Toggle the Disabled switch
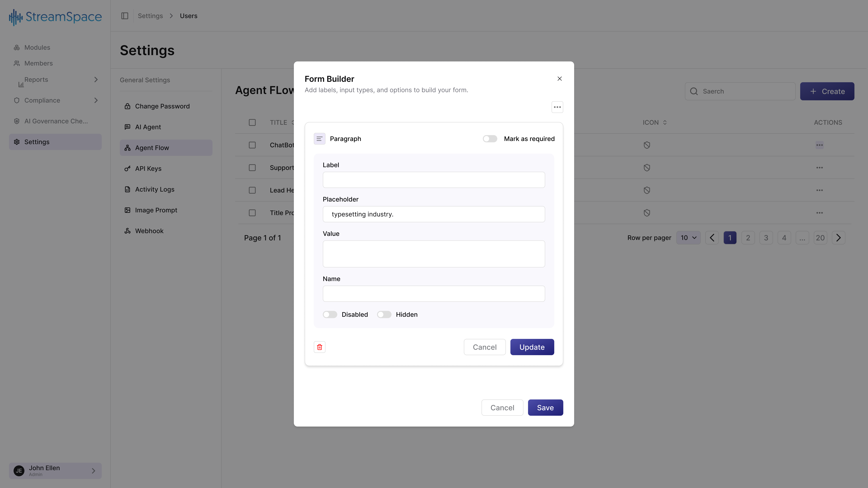Viewport: 868px width, 488px height. pos(330,314)
